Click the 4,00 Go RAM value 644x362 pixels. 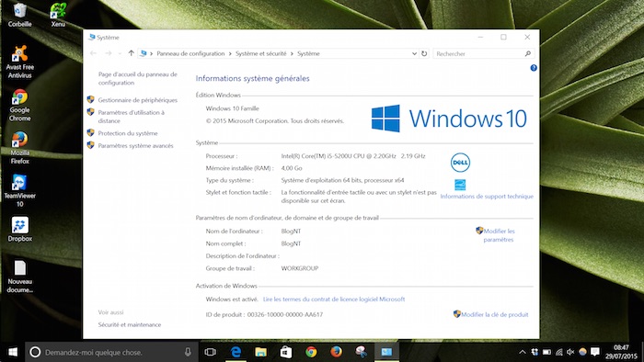292,168
